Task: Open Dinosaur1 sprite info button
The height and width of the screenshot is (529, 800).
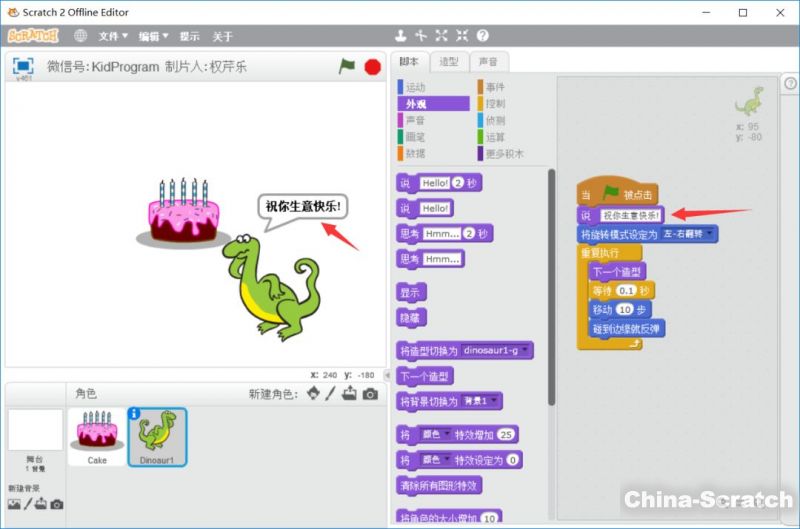Action: (134, 413)
